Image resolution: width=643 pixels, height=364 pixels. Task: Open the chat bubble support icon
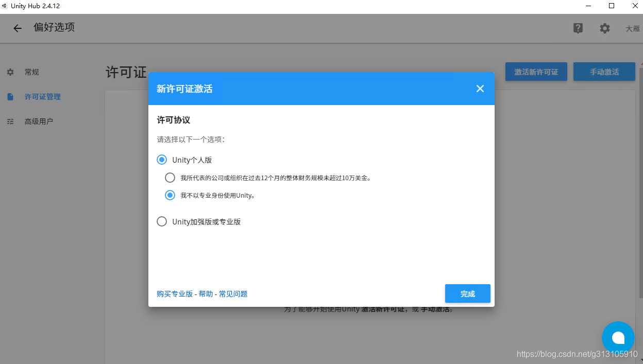click(618, 338)
